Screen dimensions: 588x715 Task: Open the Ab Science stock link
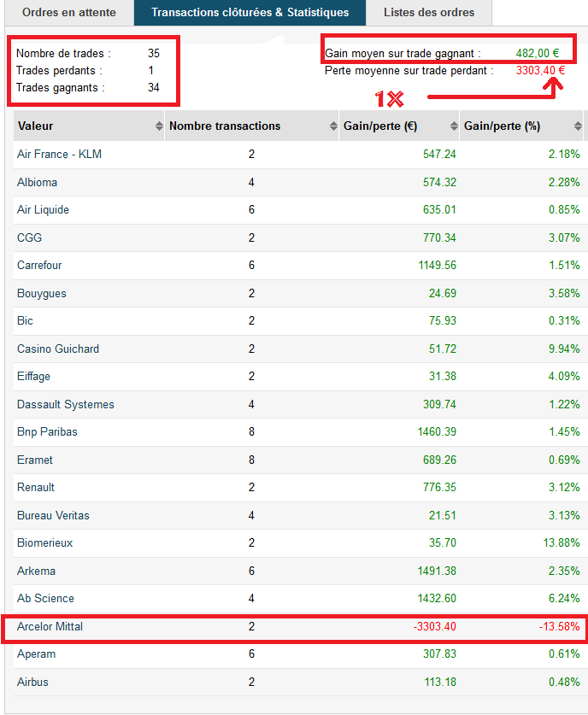click(45, 598)
